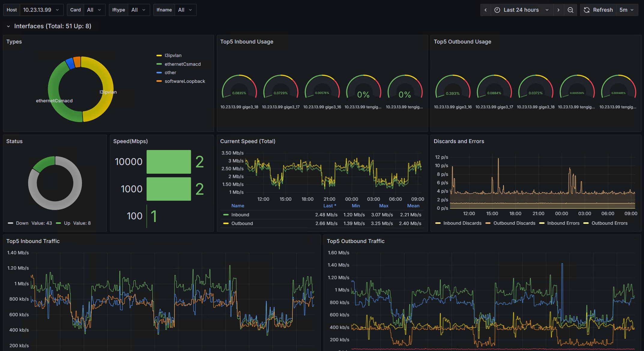Viewport: 644px width, 351px height.
Task: Open the 5m refresh interval selector
Action: point(627,10)
